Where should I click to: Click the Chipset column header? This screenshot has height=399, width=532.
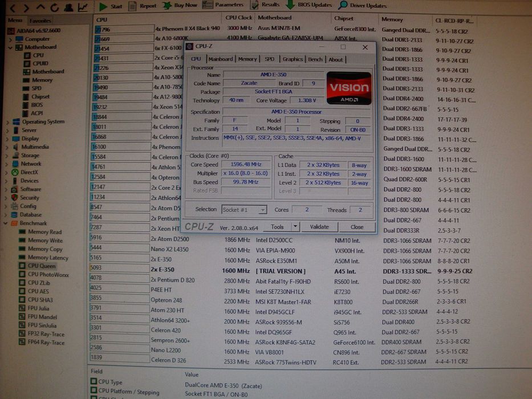click(x=344, y=18)
